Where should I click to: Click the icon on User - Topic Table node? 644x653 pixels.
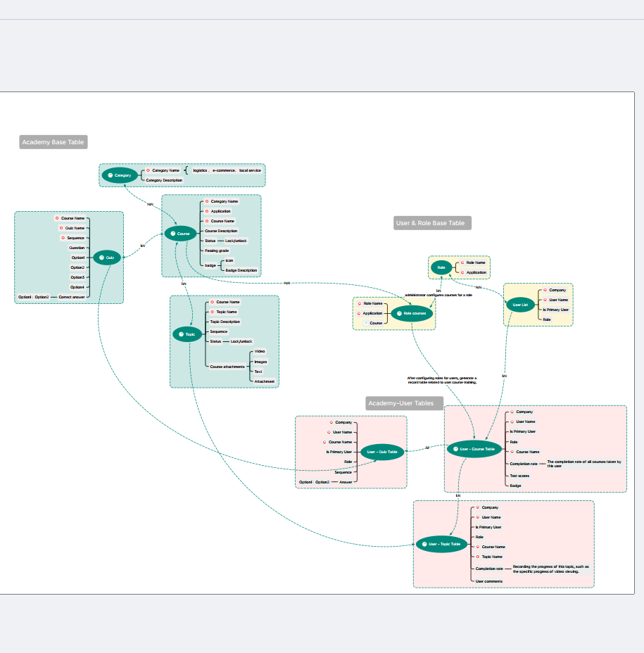(424, 544)
